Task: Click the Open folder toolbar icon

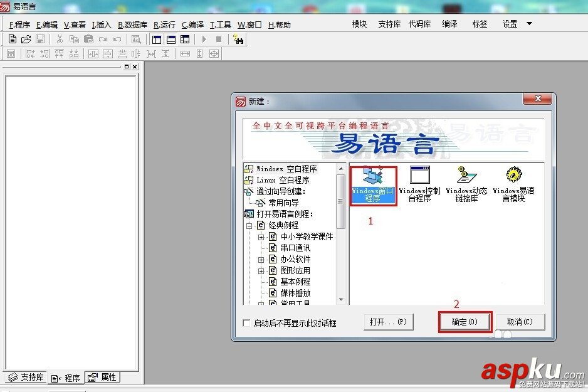Action: 26,40
